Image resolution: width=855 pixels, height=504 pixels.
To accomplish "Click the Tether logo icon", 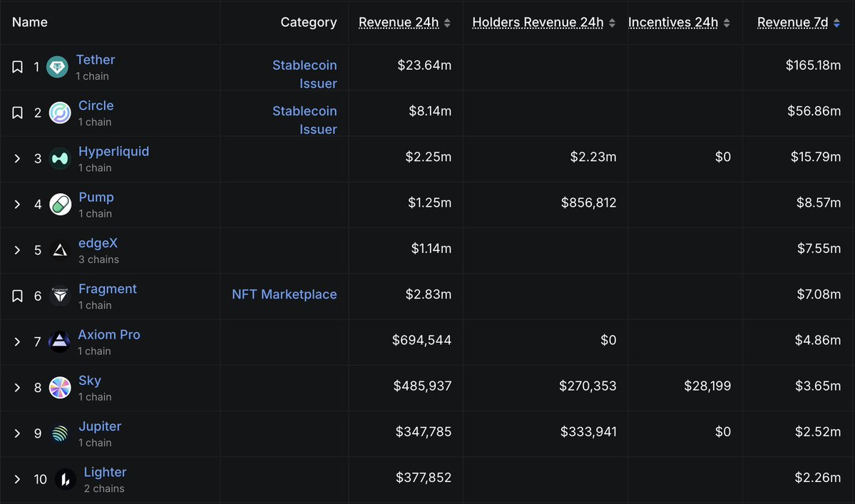I will click(57, 67).
